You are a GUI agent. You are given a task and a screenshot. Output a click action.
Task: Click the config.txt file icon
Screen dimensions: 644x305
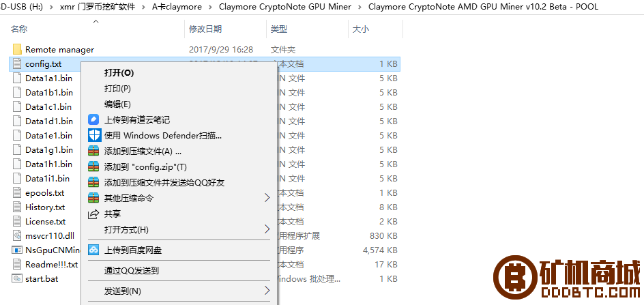pos(17,63)
